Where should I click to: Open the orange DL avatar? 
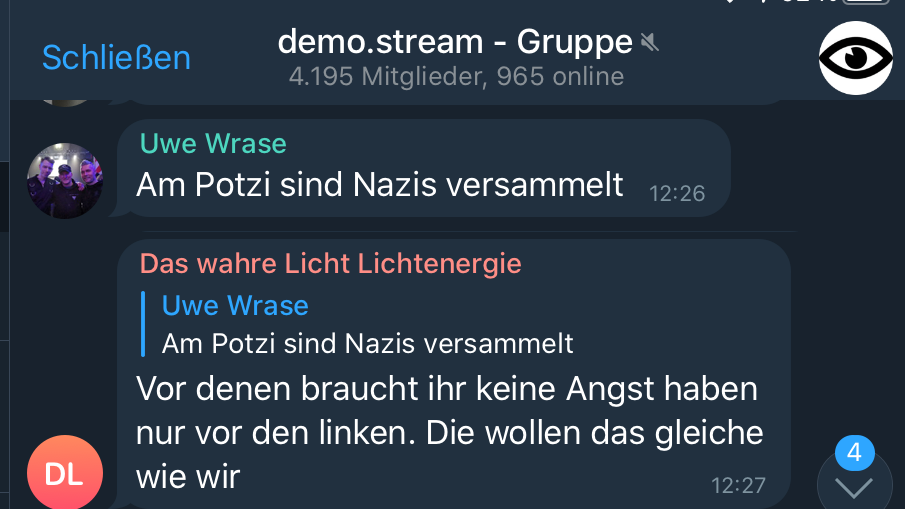pos(65,472)
